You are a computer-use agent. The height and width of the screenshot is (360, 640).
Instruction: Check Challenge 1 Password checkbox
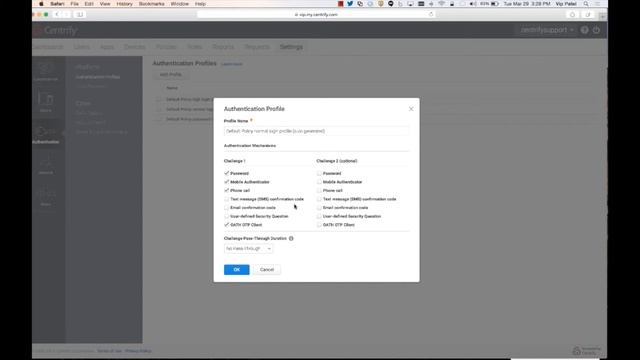227,173
